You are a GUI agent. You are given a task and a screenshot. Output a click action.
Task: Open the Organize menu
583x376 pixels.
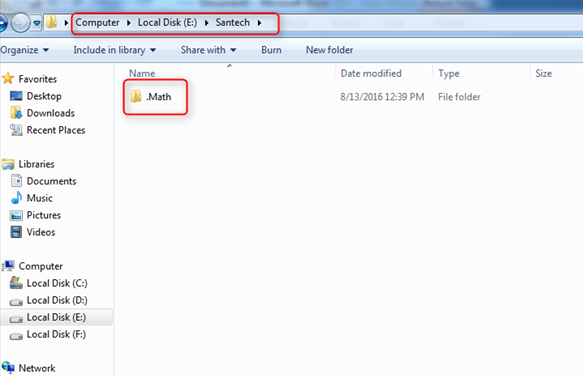tap(25, 50)
